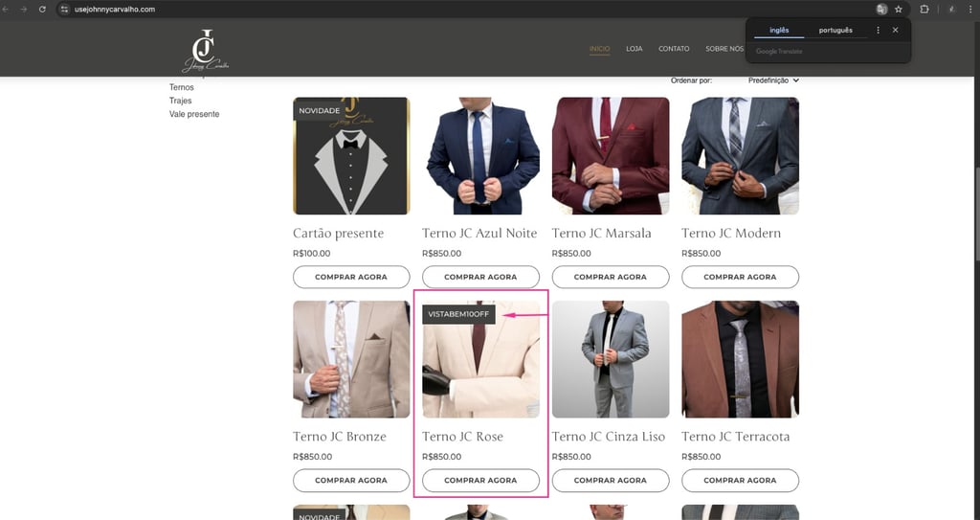Open the Predefinição sort dropdown
Viewport: 980px width, 520px height.
[773, 80]
